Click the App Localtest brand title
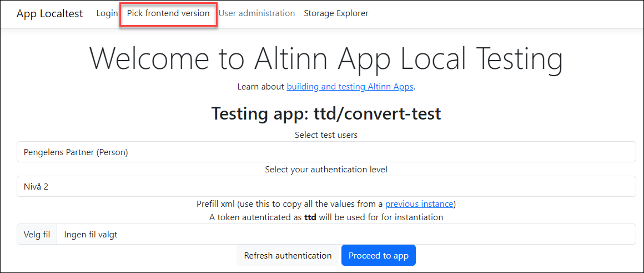Screen dimensions: 644x273 [x=49, y=13]
